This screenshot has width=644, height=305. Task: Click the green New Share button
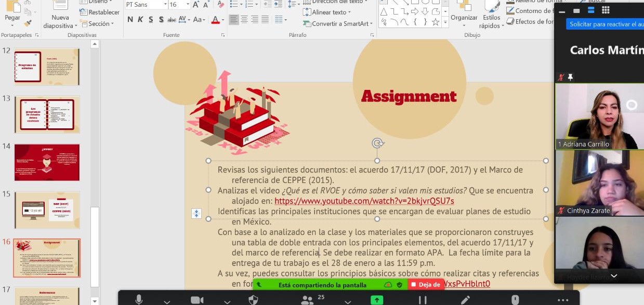coord(376,300)
